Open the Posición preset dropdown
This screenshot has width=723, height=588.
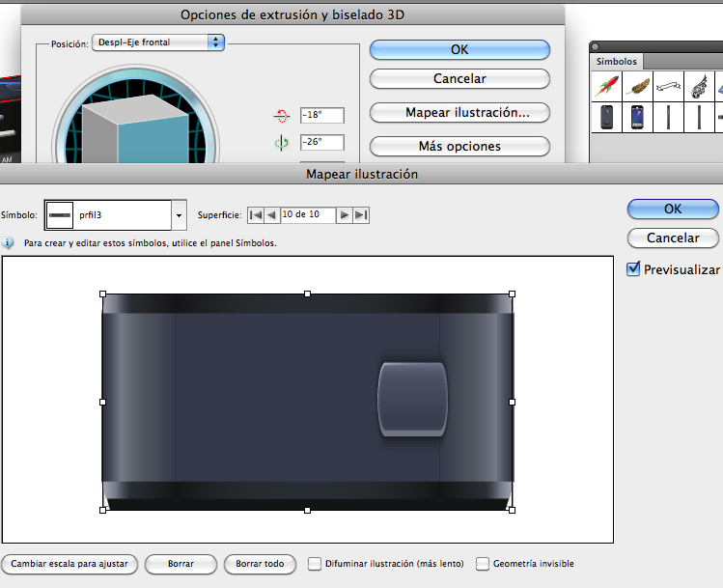click(x=158, y=42)
